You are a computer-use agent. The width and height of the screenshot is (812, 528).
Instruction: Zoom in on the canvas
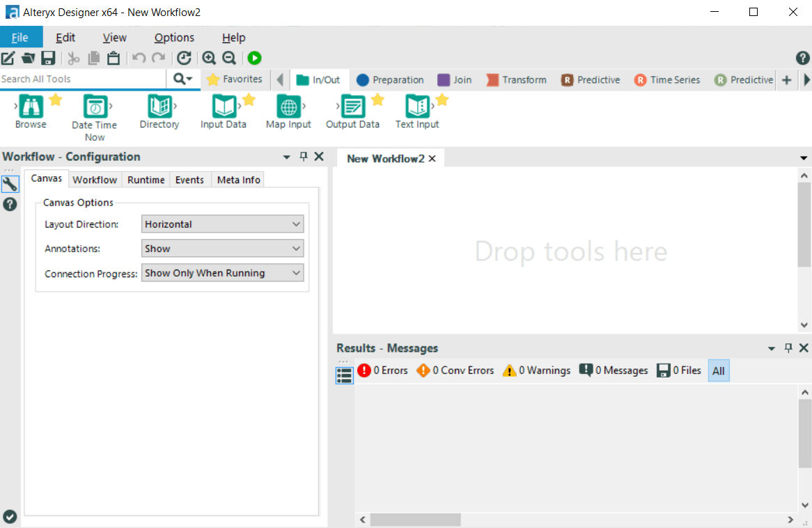[209, 58]
